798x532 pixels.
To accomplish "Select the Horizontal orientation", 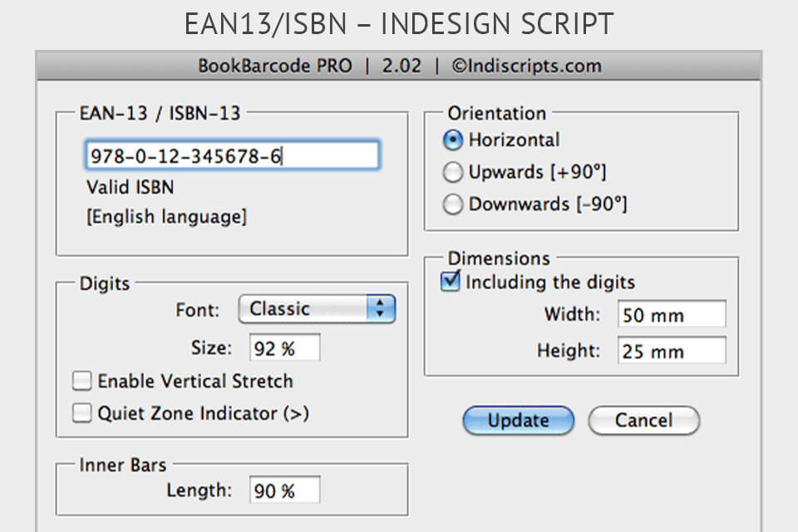I will point(453,140).
